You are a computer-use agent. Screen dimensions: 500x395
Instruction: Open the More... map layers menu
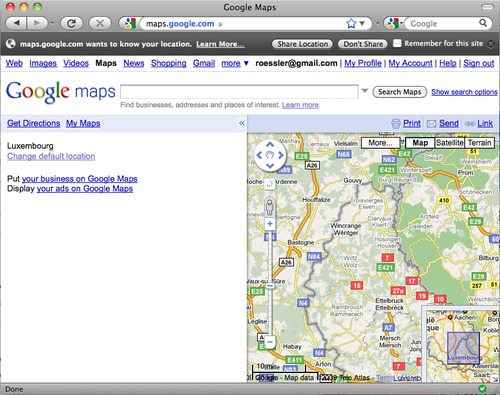[380, 143]
